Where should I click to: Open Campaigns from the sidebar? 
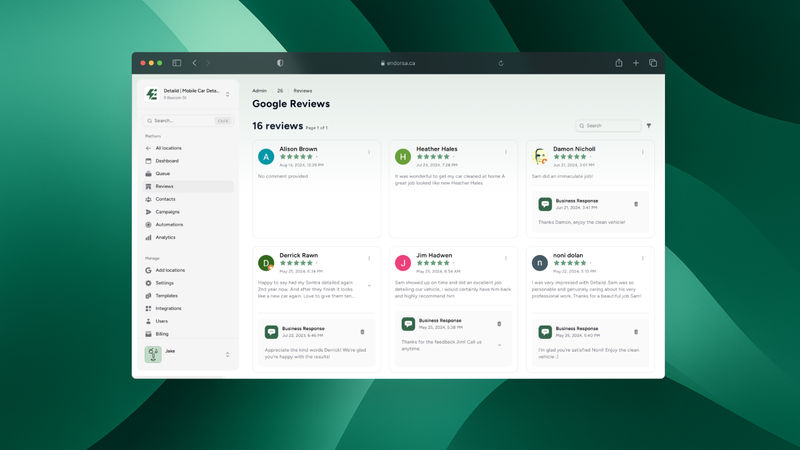[x=188, y=212]
